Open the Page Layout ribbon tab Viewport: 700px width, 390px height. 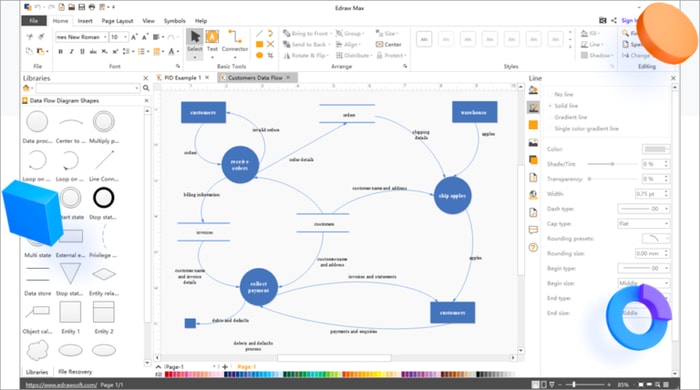117,21
